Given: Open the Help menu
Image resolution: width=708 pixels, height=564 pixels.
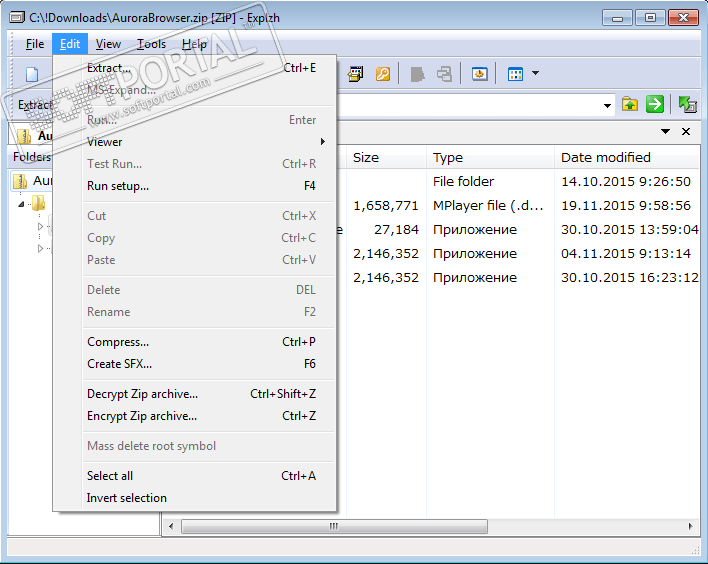Looking at the screenshot, I should pyautogui.click(x=194, y=44).
